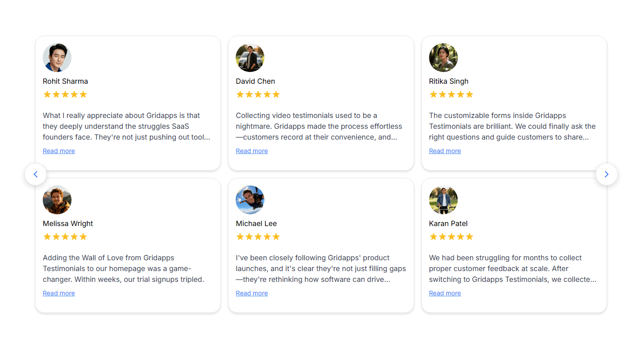This screenshot has width=644, height=353.
Task: Click a star in Melissa Wright's rating row
Action: coord(65,236)
